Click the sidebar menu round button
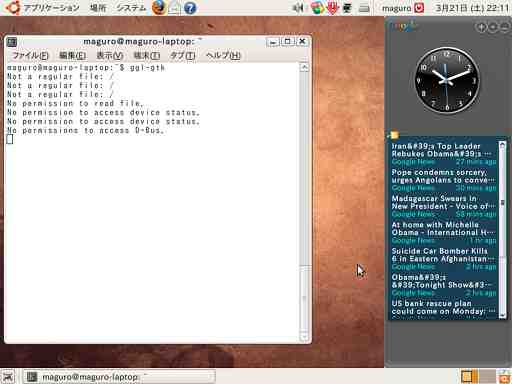512x384 pixels. [493, 27]
